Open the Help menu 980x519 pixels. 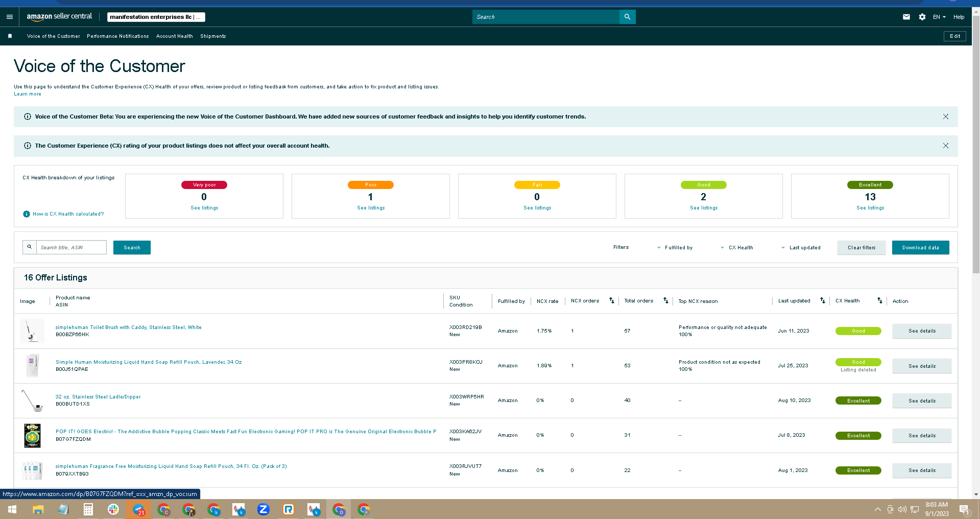pos(959,17)
